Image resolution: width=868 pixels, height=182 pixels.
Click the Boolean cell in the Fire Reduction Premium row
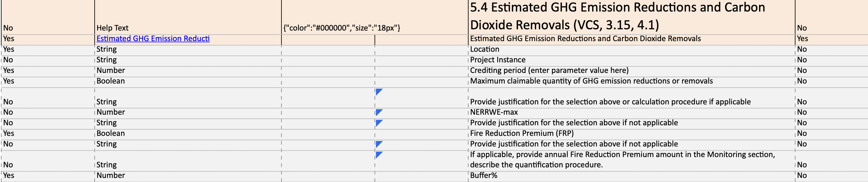[187, 133]
